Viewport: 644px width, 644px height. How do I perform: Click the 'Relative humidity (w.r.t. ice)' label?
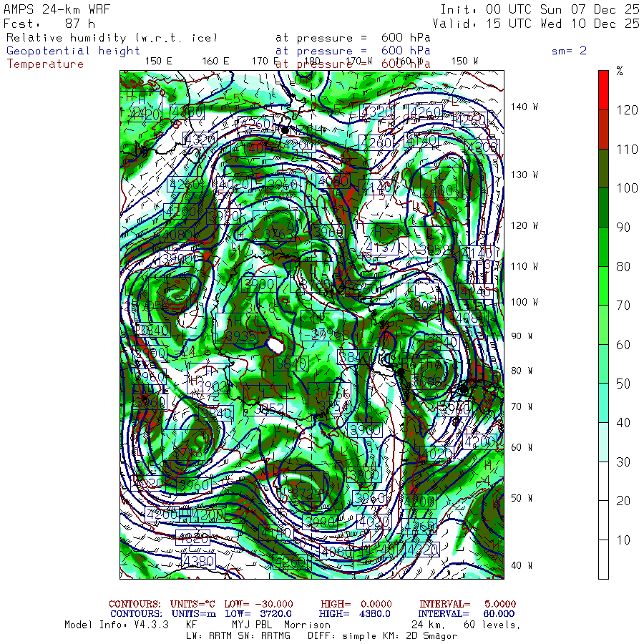point(112,38)
